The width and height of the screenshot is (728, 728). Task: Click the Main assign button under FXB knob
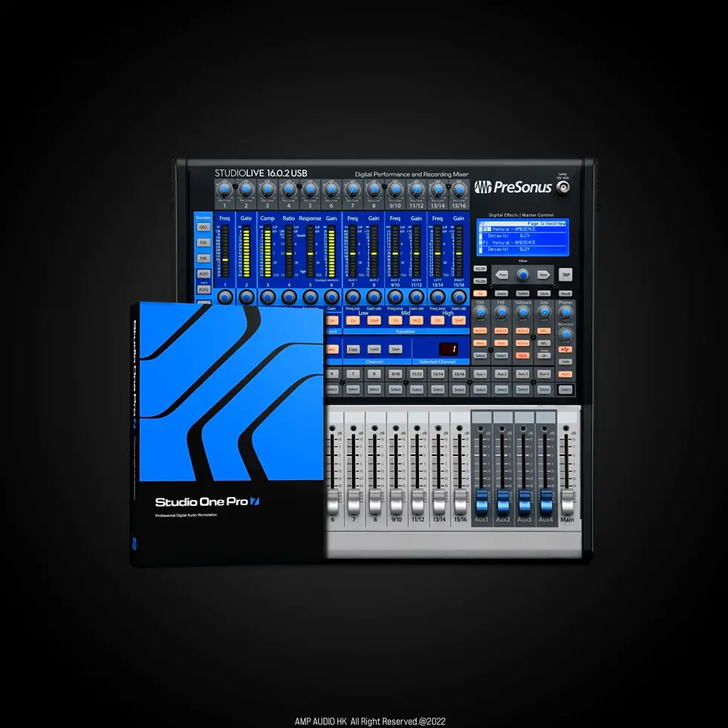coord(501,343)
